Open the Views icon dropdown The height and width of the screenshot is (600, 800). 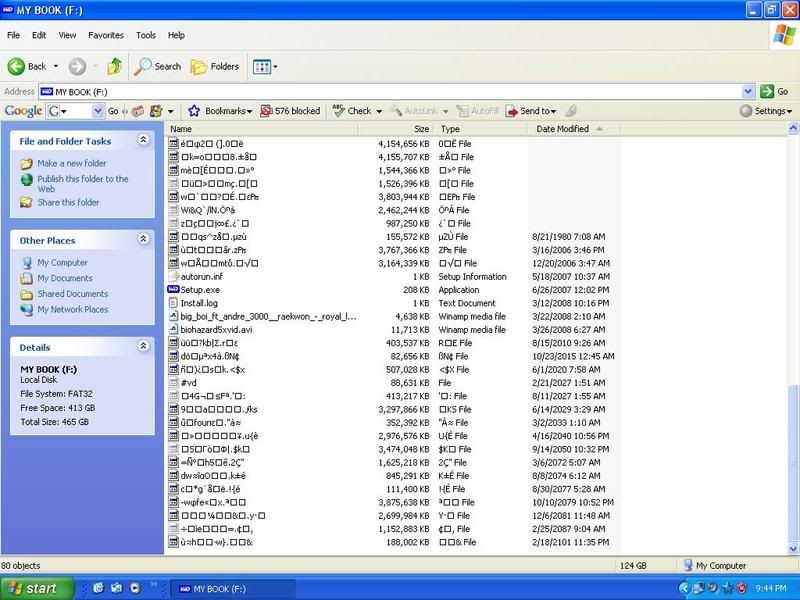265,66
